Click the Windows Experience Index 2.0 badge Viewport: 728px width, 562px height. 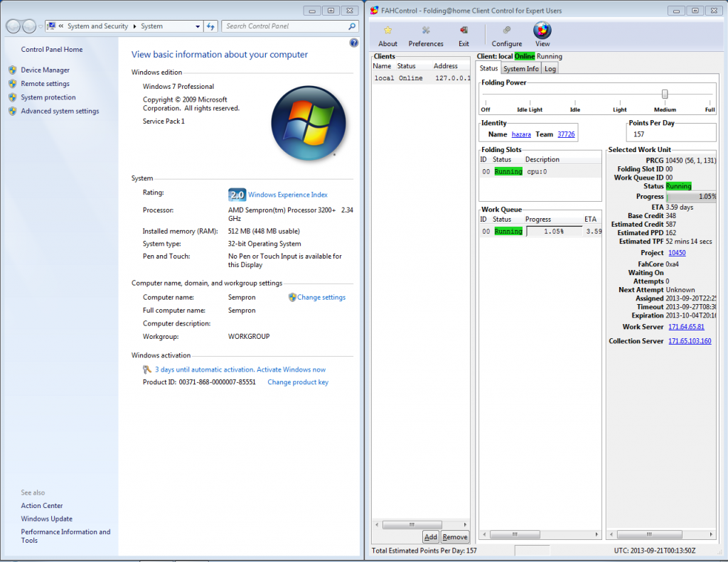(x=237, y=195)
